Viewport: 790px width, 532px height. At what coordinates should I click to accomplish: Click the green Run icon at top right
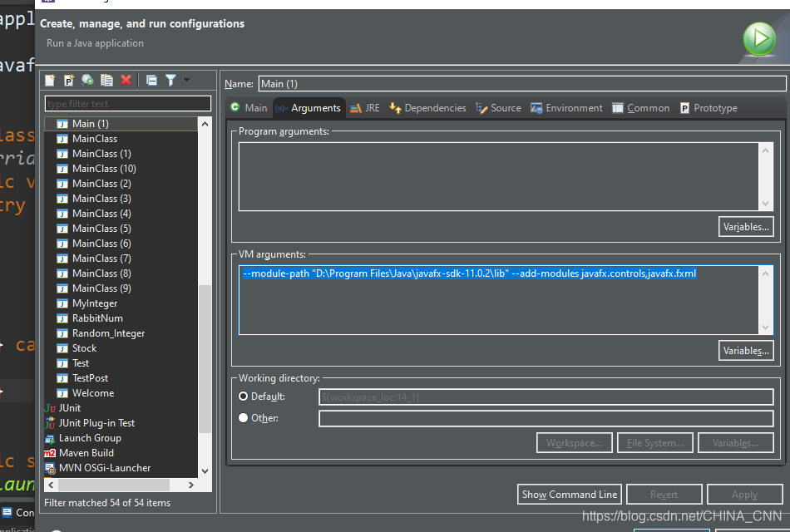pyautogui.click(x=760, y=39)
